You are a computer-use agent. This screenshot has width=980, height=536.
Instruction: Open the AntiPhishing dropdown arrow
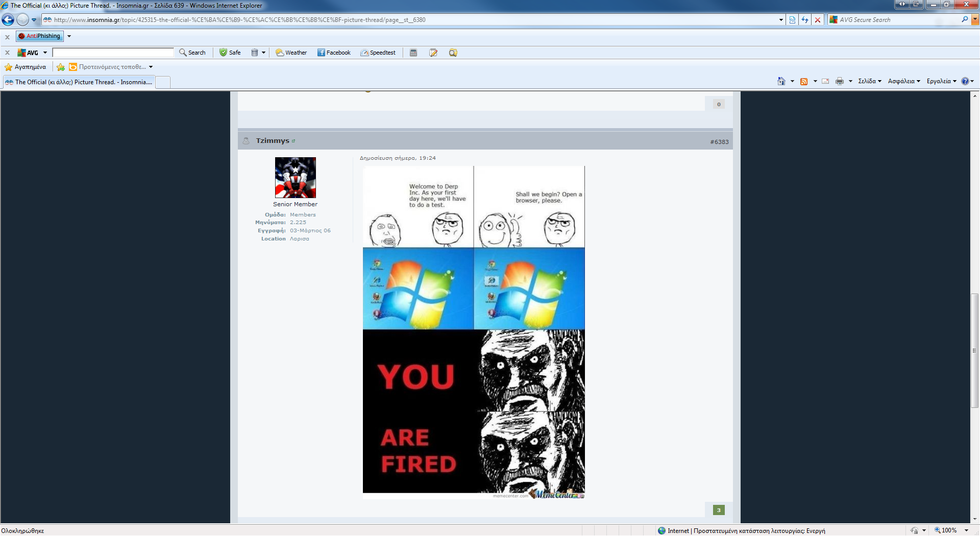(69, 36)
